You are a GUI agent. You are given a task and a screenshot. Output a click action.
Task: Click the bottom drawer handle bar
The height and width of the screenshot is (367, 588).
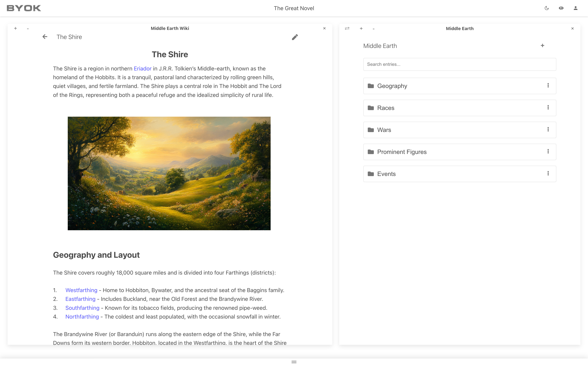pyautogui.click(x=294, y=362)
